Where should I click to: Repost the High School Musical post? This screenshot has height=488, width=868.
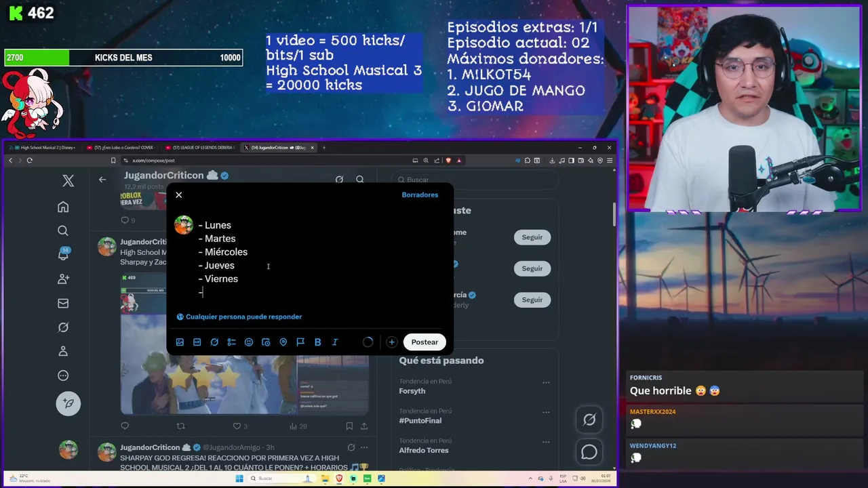click(x=180, y=426)
